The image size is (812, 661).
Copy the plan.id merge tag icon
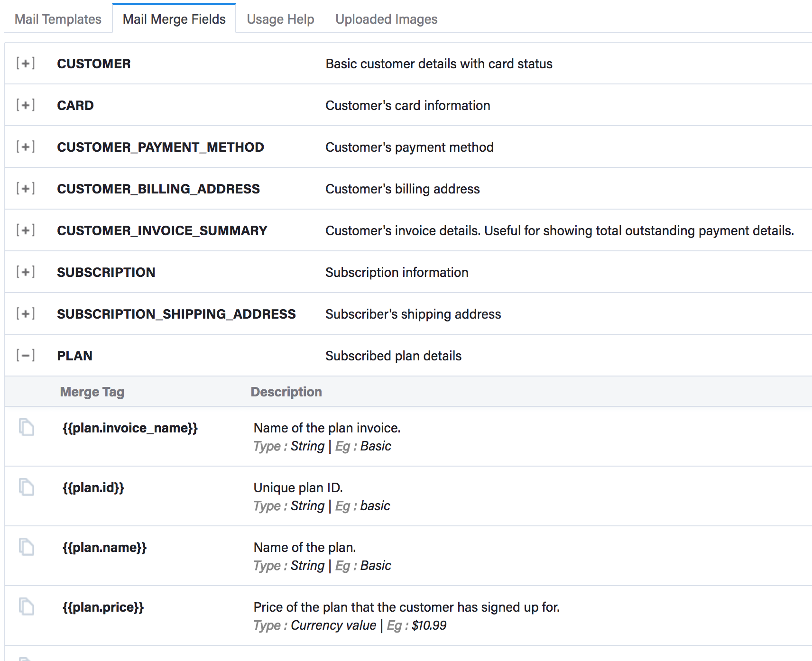(27, 487)
